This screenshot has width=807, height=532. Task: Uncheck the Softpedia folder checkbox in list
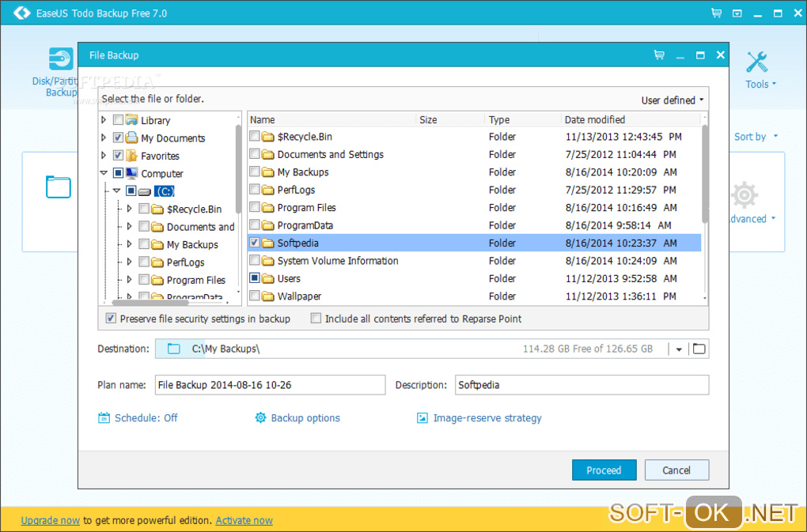tap(254, 242)
